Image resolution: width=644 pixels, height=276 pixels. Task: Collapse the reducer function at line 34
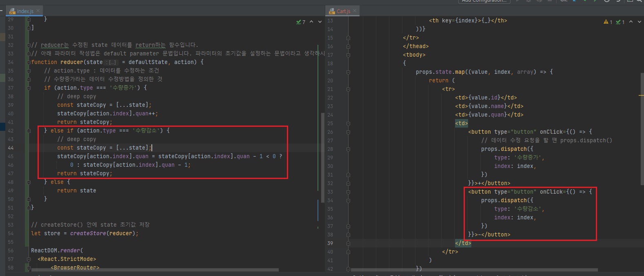[29, 62]
